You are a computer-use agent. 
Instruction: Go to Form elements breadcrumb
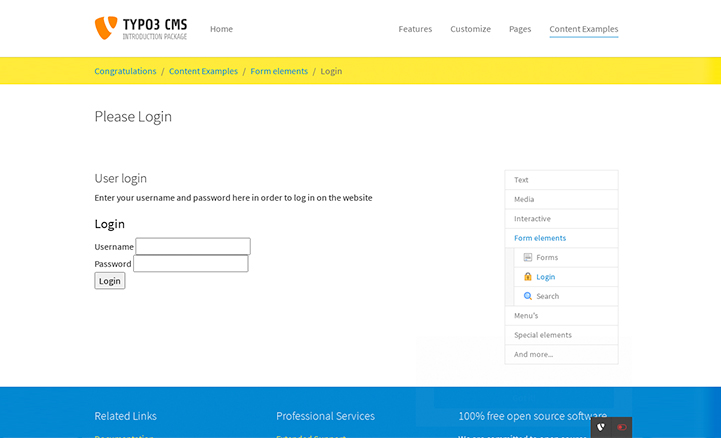click(279, 71)
